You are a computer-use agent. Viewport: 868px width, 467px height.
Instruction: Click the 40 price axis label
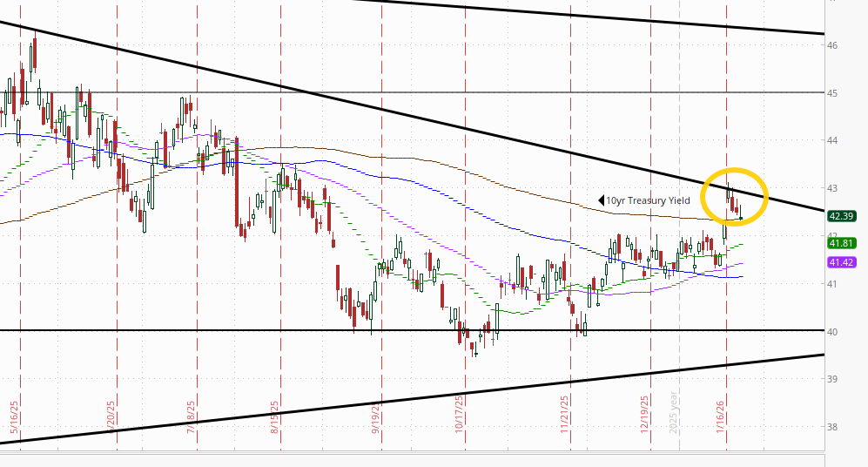pos(832,332)
